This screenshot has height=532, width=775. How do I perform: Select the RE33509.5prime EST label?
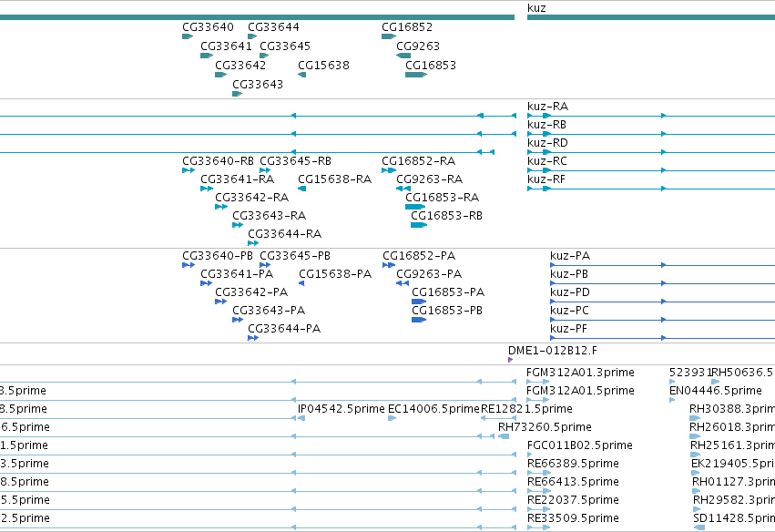click(574, 518)
